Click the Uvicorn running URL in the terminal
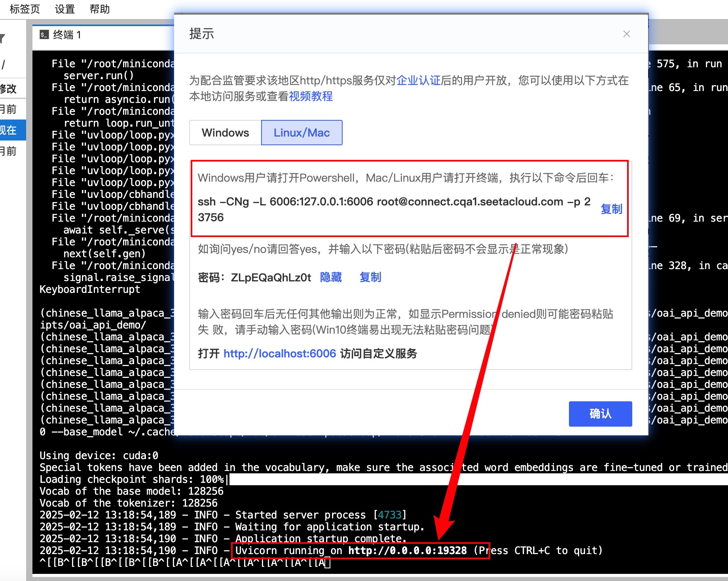Image resolution: width=728 pixels, height=581 pixels. click(407, 551)
